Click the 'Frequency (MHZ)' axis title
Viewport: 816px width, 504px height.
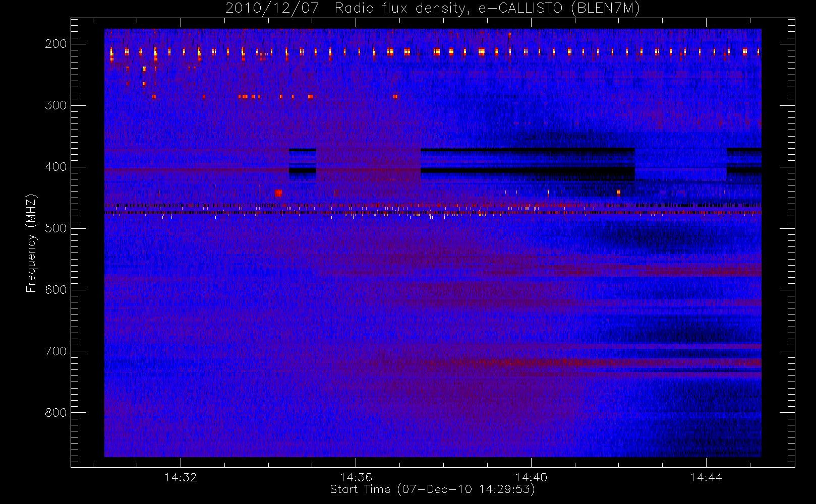pos(31,243)
